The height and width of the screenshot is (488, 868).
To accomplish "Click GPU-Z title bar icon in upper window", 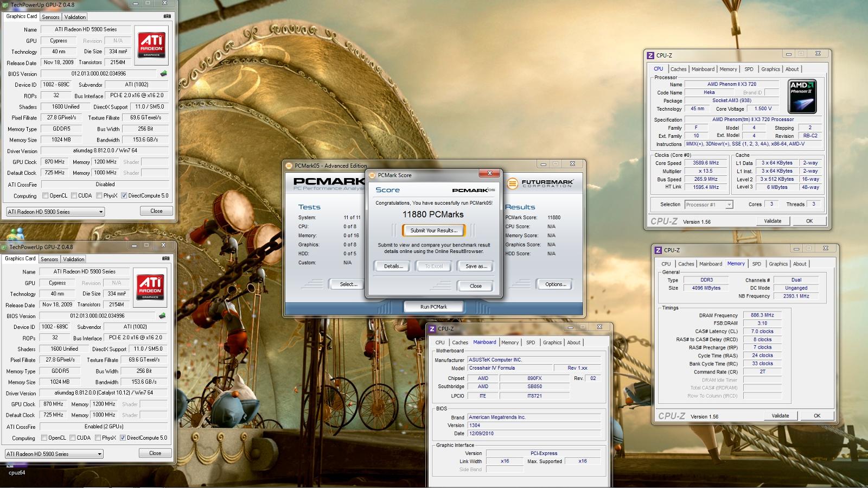I will (x=5, y=5).
